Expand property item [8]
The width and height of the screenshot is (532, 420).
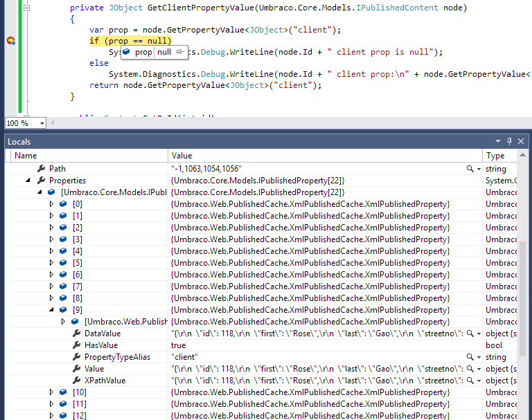tap(51, 298)
